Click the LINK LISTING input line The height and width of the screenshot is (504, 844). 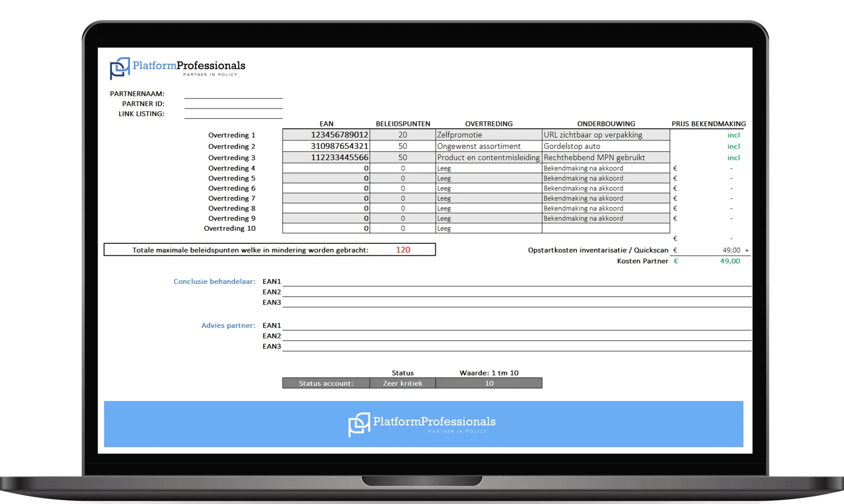233,114
